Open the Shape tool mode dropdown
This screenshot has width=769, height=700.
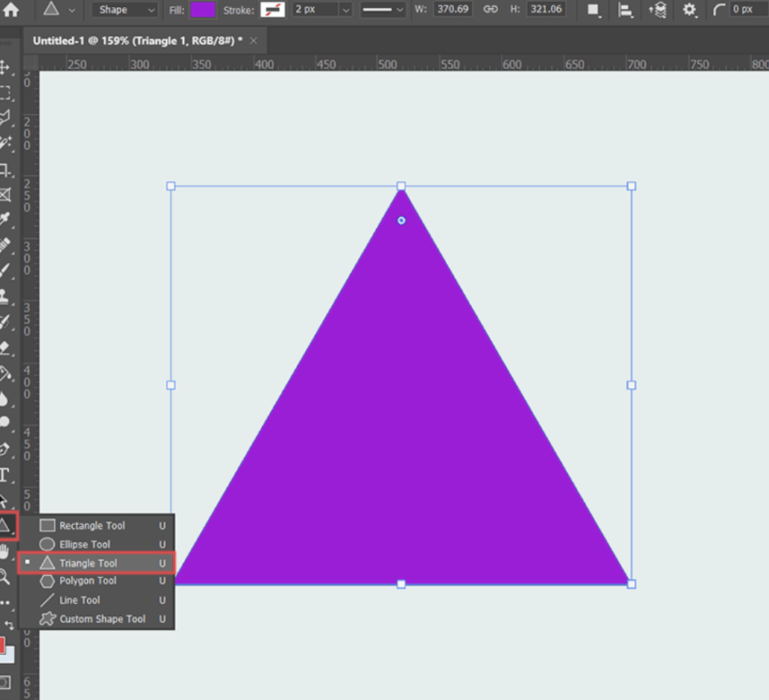pyautogui.click(x=125, y=10)
